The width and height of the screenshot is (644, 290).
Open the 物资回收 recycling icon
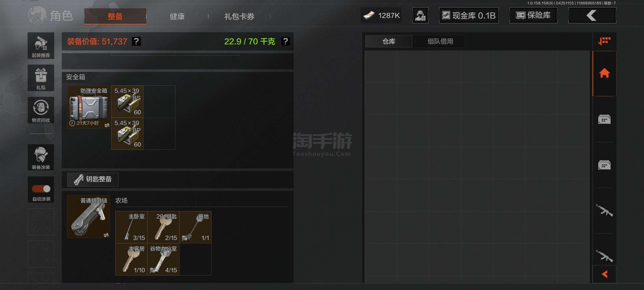click(41, 110)
